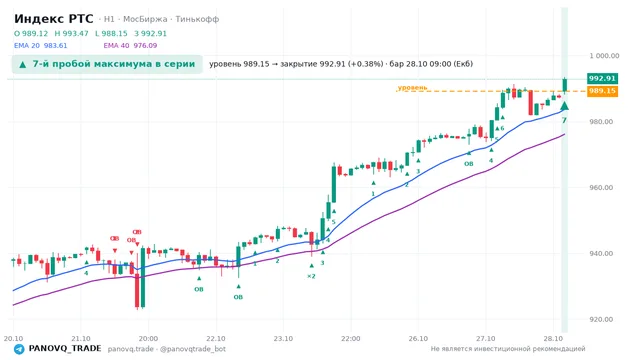Click the 21.10 date axis label
Screen dimensions: 640x360
tap(81, 339)
